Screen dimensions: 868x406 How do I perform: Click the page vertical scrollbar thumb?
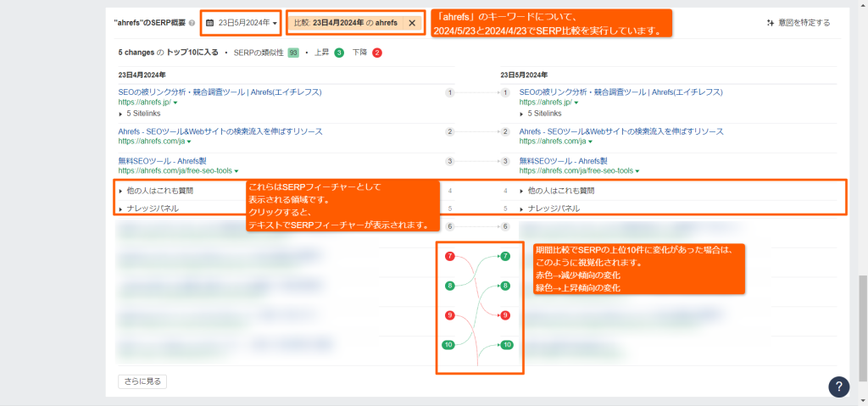863,327
